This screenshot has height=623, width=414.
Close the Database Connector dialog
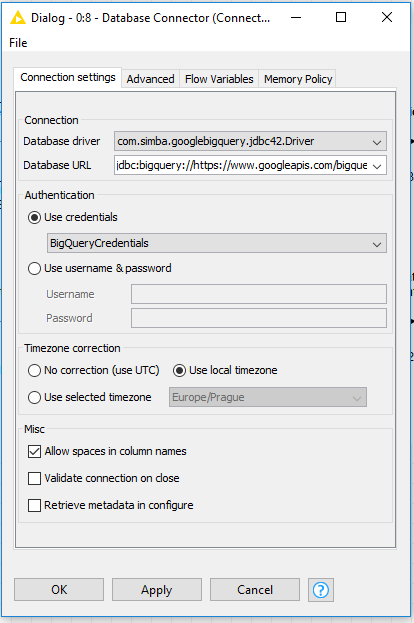coord(387,17)
